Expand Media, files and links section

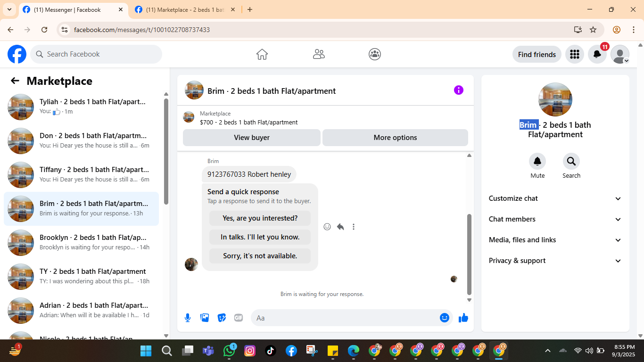(x=555, y=240)
